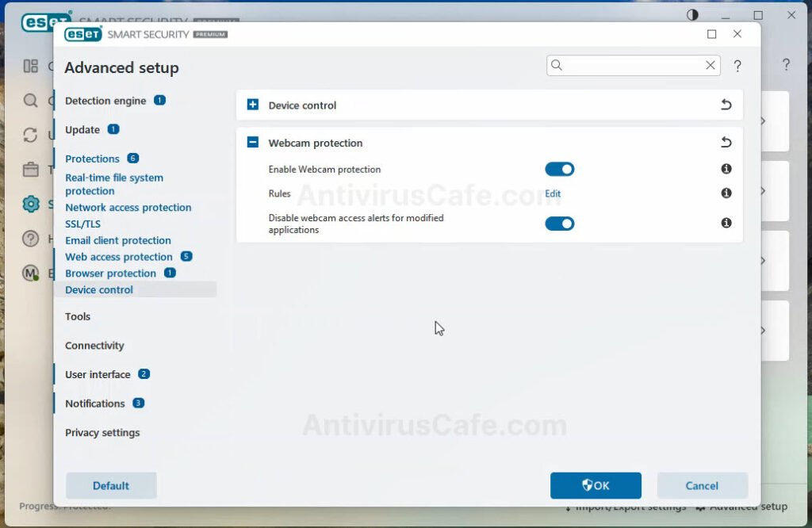The image size is (812, 528).
Task: Click the "Webcam protection" heading text
Action: (x=316, y=143)
